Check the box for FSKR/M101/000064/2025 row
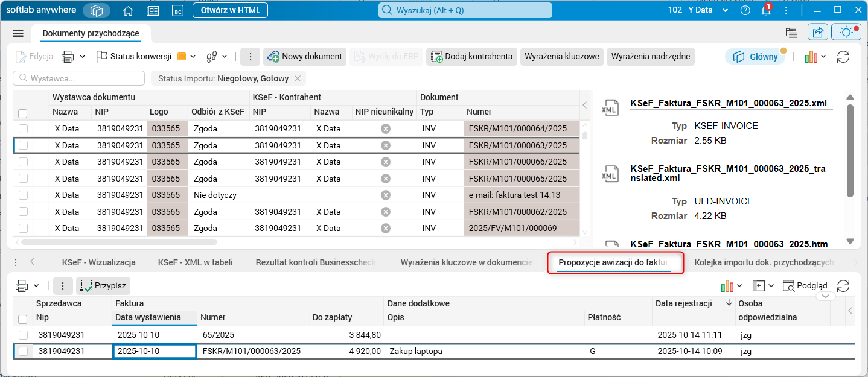The image size is (868, 377). (23, 128)
